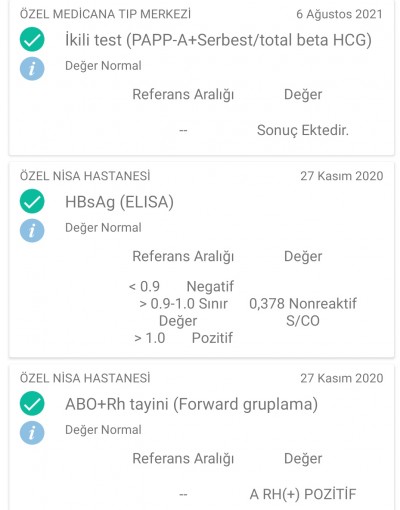Tap Referans Aralığı heading in HBsAg card

pyautogui.click(x=183, y=257)
